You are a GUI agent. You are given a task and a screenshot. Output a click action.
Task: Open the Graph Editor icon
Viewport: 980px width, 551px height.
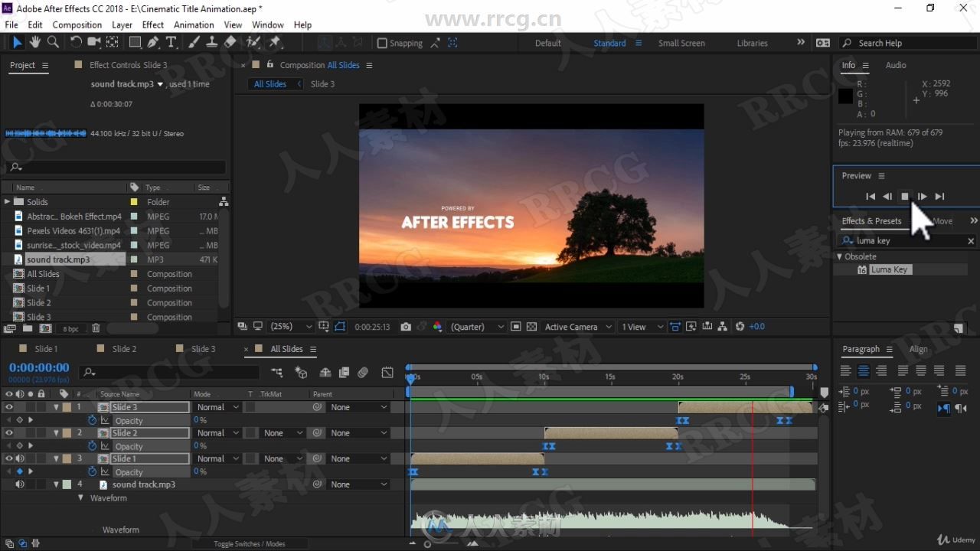387,373
